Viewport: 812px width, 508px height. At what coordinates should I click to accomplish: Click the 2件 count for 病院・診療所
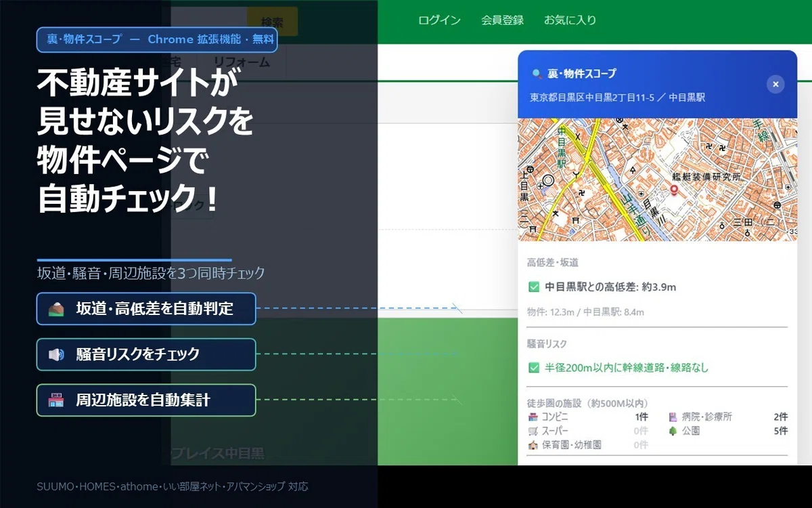(781, 417)
